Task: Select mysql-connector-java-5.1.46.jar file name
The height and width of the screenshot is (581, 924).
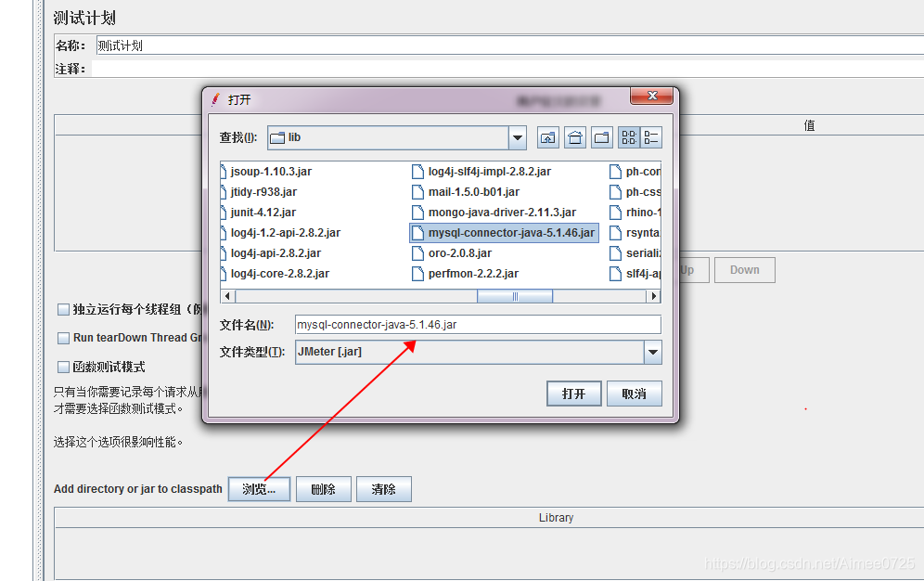Action: [511, 233]
